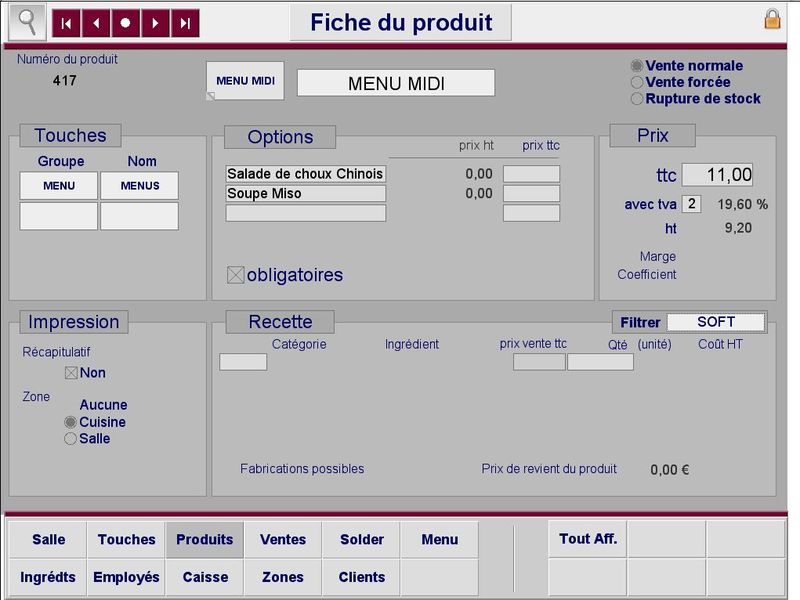Select the Rupture de stock option

(637, 99)
